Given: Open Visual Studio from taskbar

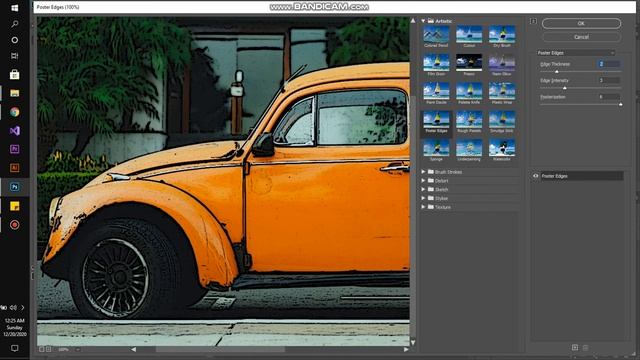Looking at the screenshot, I should pos(15,131).
